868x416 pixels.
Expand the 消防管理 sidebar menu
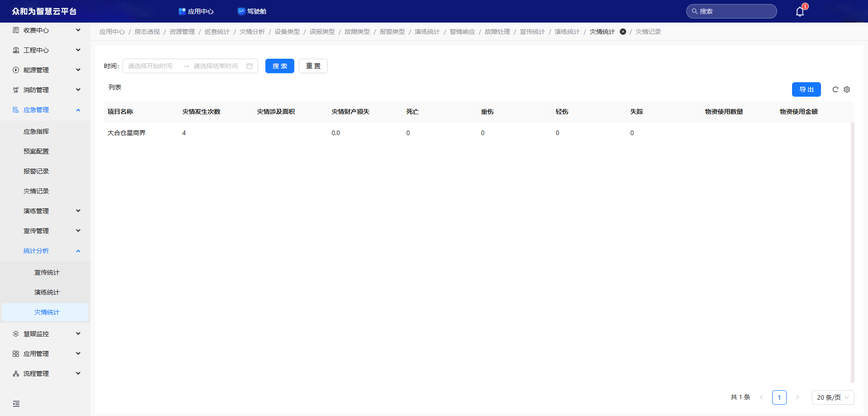tap(45, 90)
